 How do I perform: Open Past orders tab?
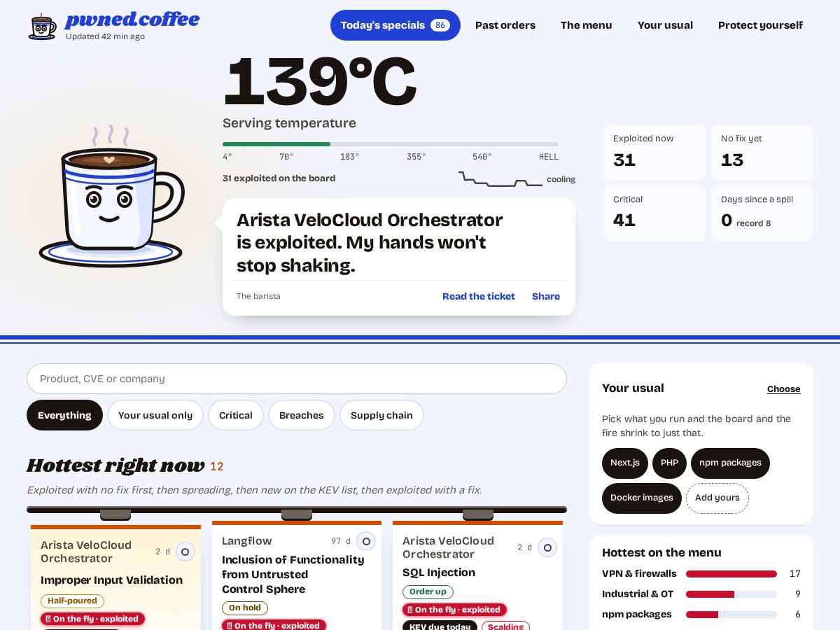[505, 25]
